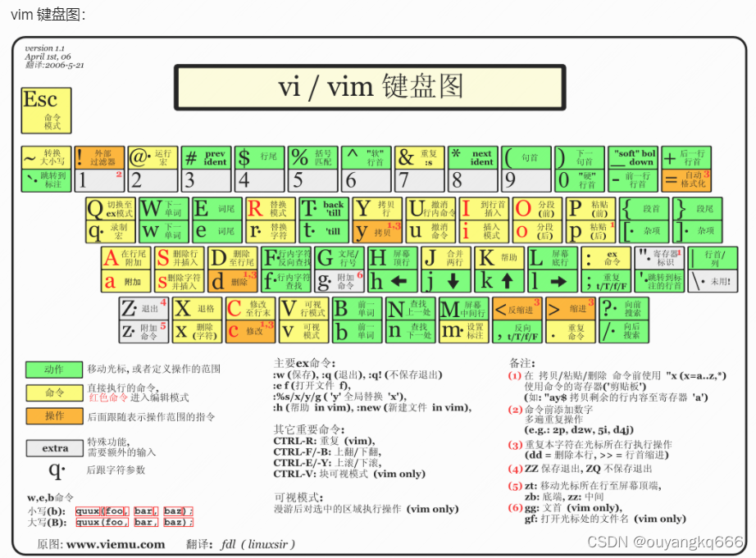Click the yellow 命令 legend swatch

coord(54,392)
